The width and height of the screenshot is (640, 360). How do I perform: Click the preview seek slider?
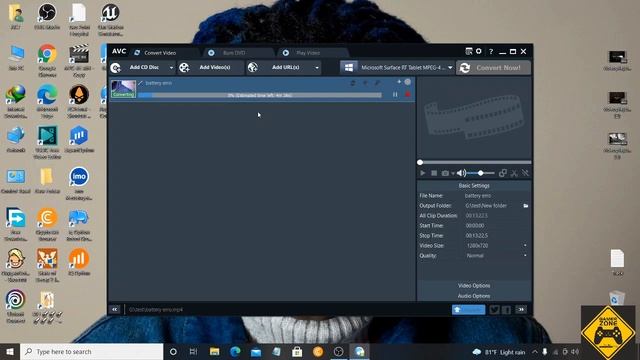(x=474, y=162)
